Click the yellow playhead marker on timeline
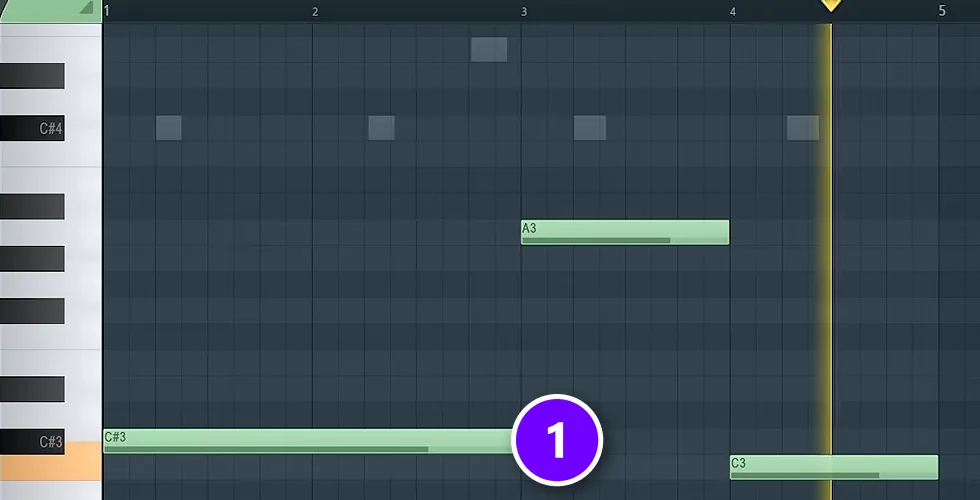 click(831, 6)
